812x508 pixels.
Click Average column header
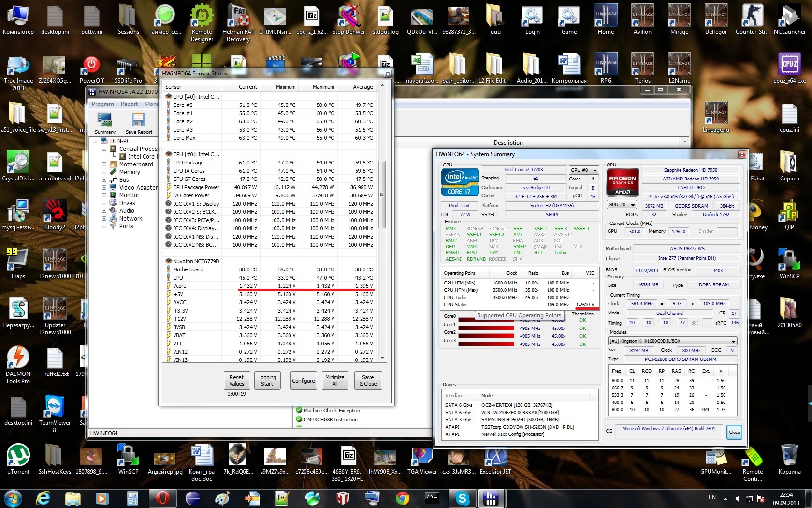click(362, 87)
